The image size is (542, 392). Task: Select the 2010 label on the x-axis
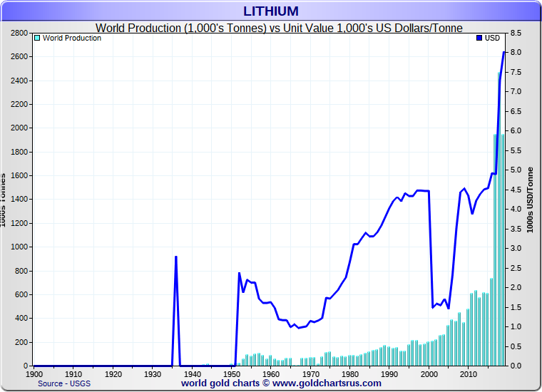tap(468, 373)
